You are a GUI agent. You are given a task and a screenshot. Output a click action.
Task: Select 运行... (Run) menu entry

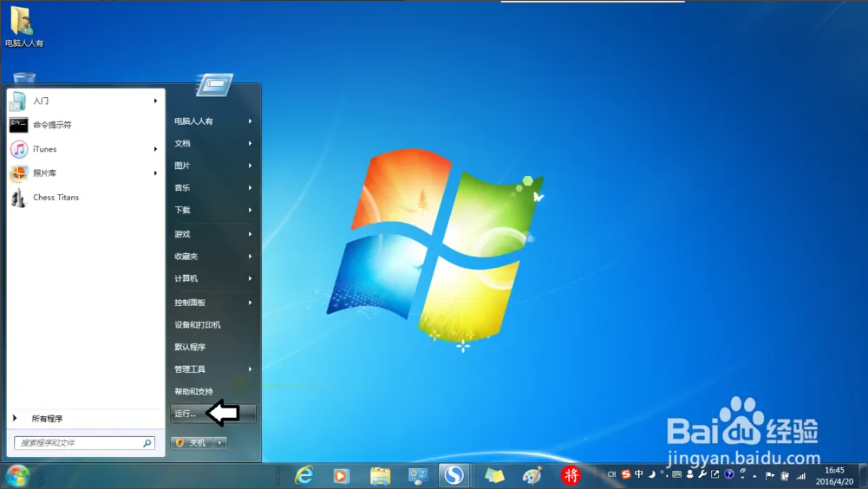click(186, 414)
